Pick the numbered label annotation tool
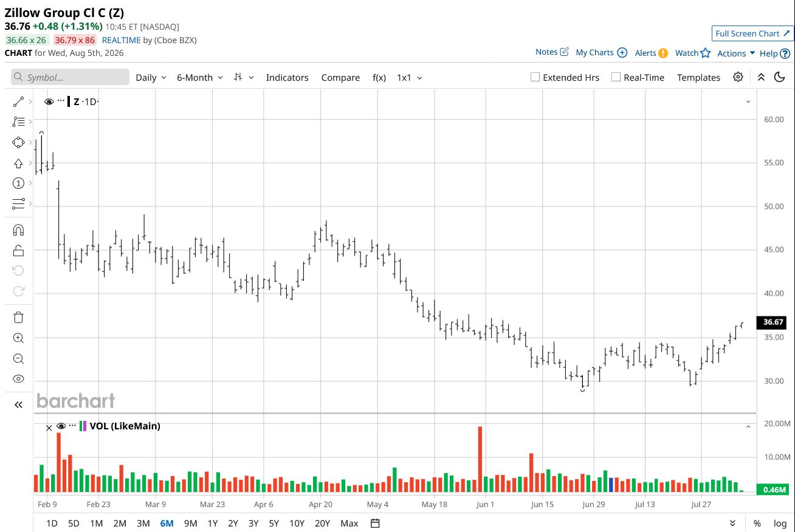795x532 pixels. pos(18,183)
